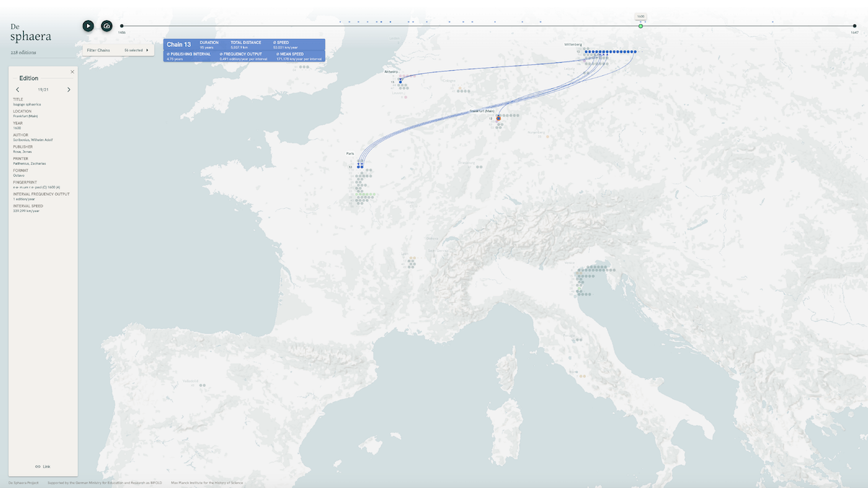Click the speedometer playback speed icon

(x=107, y=26)
